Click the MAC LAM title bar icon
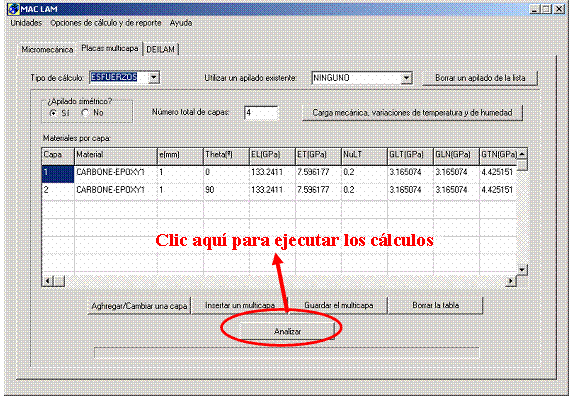The width and height of the screenshot is (576, 397). (x=13, y=8)
